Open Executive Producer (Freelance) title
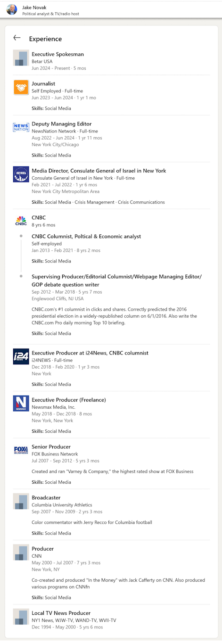The image size is (222, 644). 69,400
